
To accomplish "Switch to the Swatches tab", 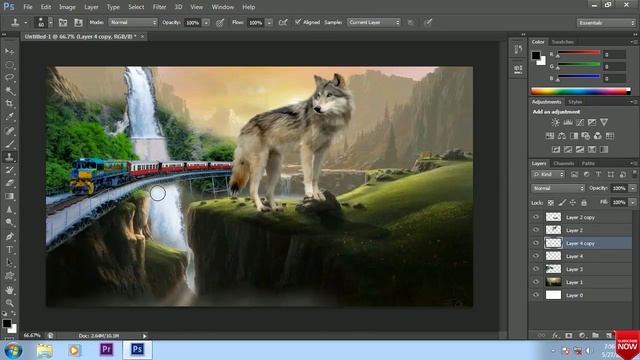I will click(562, 42).
